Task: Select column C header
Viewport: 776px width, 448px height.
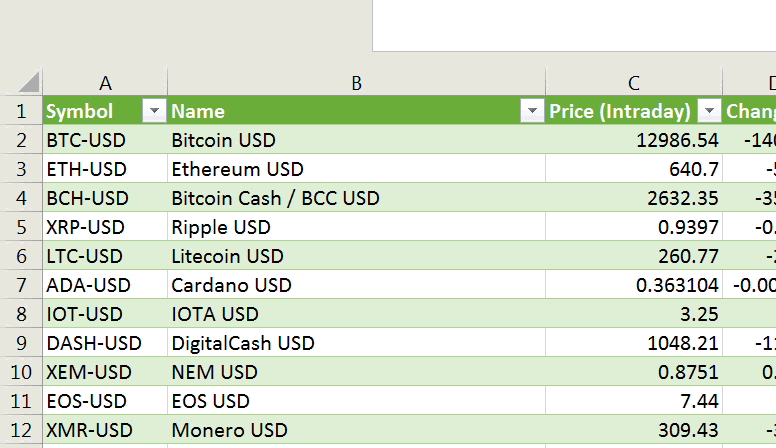Action: [633, 82]
